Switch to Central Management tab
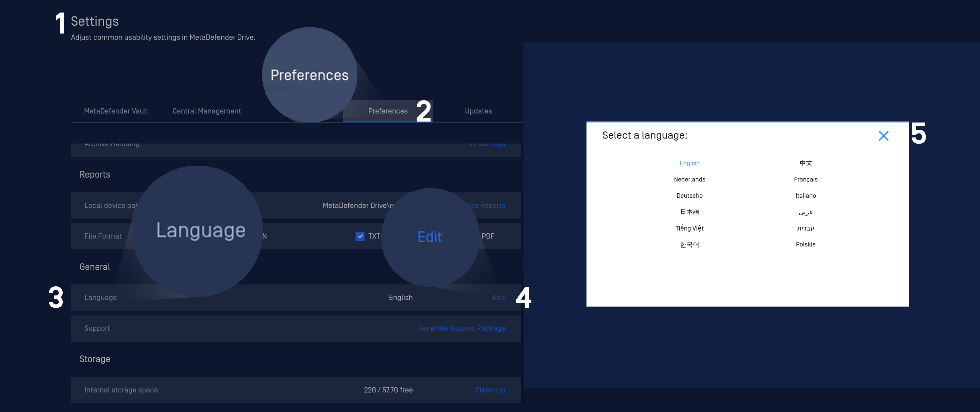Screen dimensions: 980x412 pyautogui.click(x=207, y=111)
